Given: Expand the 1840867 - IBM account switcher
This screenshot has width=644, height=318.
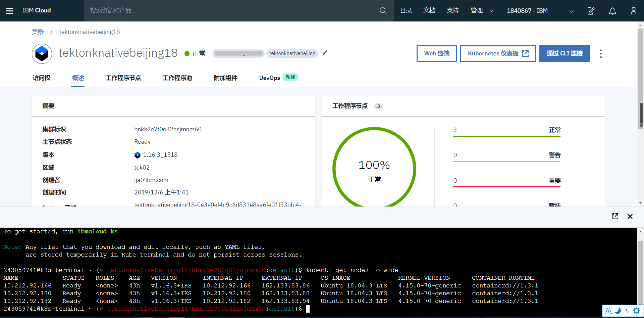Looking at the screenshot, I should pos(540,11).
